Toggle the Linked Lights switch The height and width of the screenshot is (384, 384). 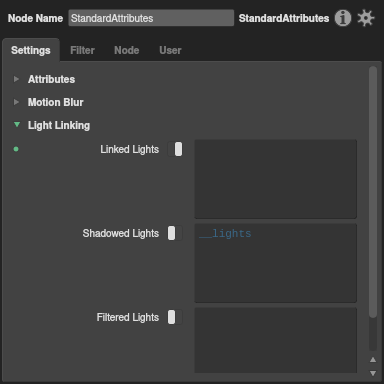[175, 149]
